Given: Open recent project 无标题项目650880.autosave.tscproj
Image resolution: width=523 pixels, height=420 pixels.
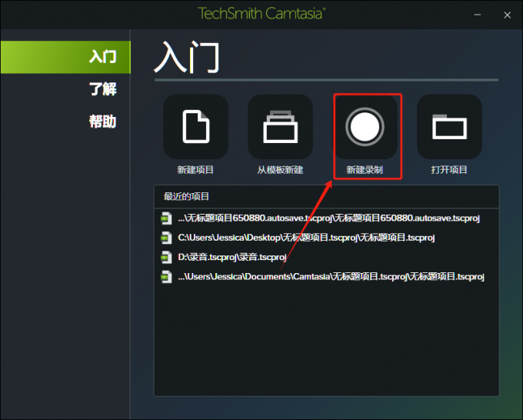Looking at the screenshot, I should click(328, 218).
